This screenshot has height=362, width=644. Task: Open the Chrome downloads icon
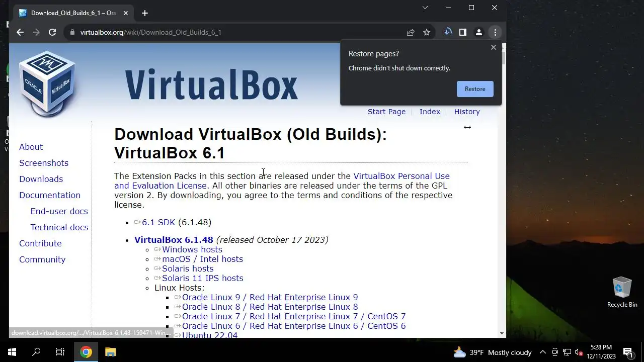(x=447, y=32)
